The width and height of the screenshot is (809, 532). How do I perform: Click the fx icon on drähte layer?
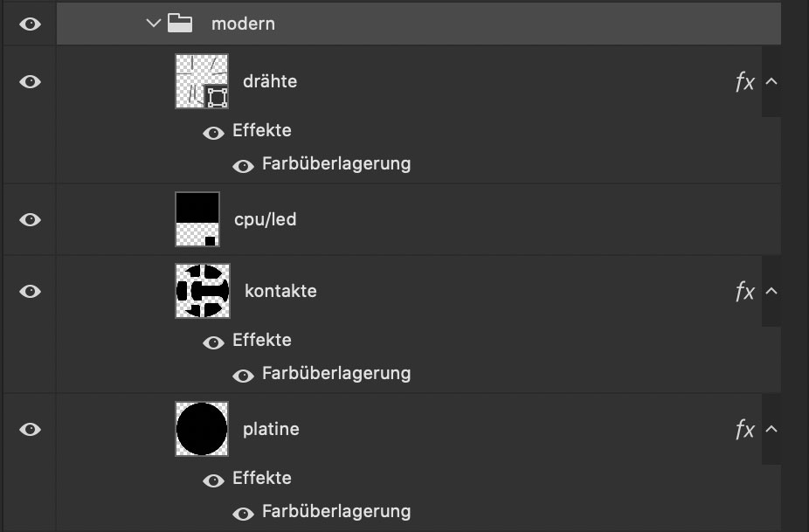click(x=745, y=81)
